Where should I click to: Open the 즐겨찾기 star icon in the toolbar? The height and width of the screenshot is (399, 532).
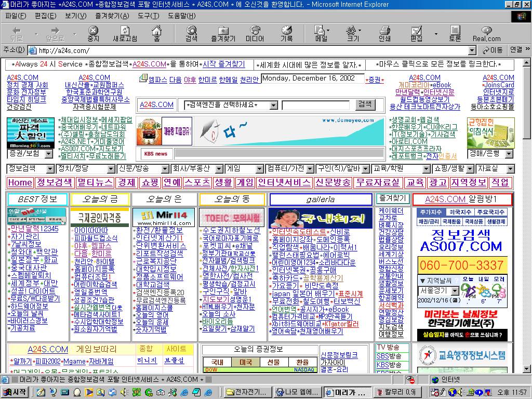tap(223, 34)
